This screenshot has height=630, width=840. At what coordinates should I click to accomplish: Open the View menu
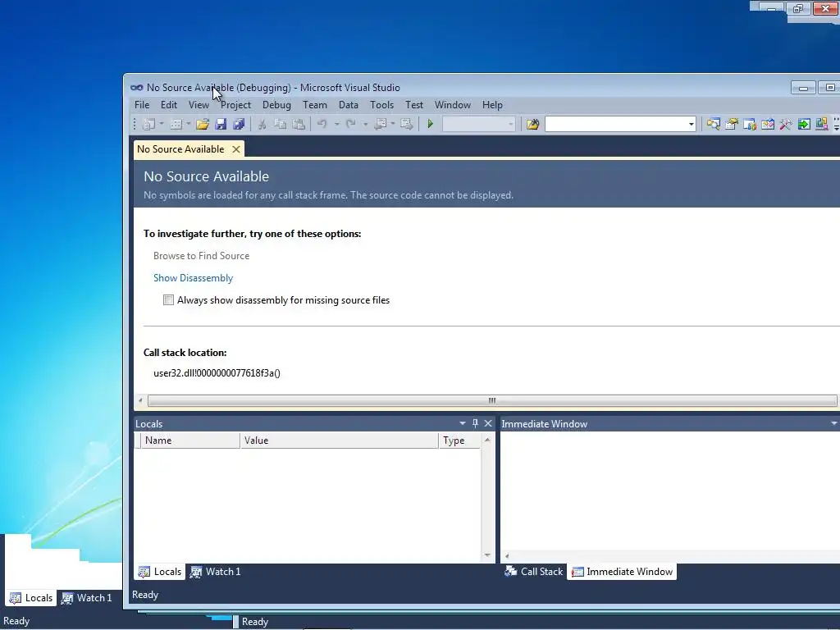(x=199, y=105)
